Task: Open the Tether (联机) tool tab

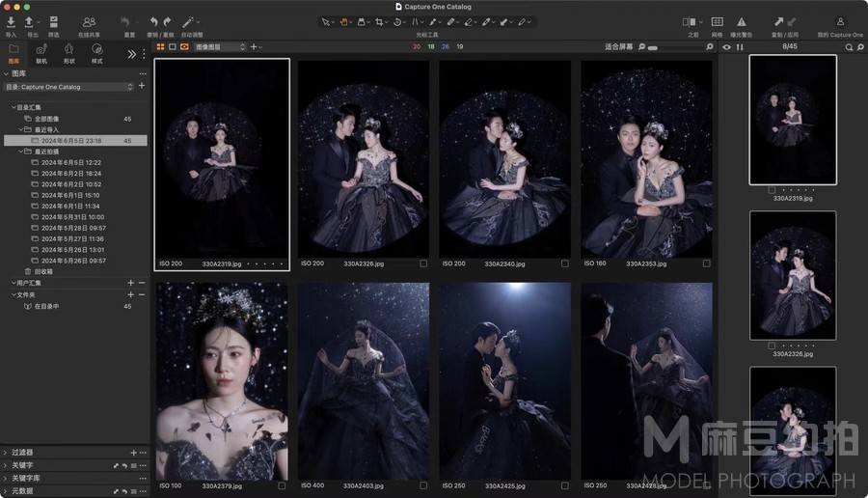Action: point(41,54)
